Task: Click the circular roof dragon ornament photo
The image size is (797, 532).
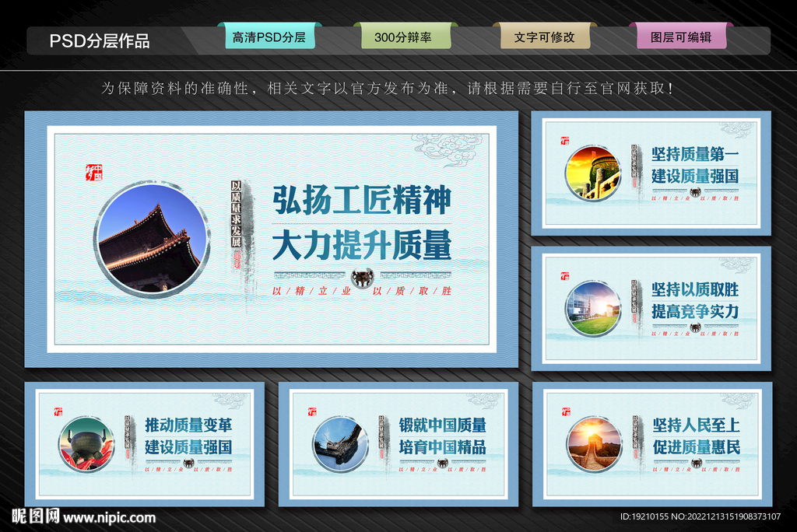Action: tap(340, 443)
